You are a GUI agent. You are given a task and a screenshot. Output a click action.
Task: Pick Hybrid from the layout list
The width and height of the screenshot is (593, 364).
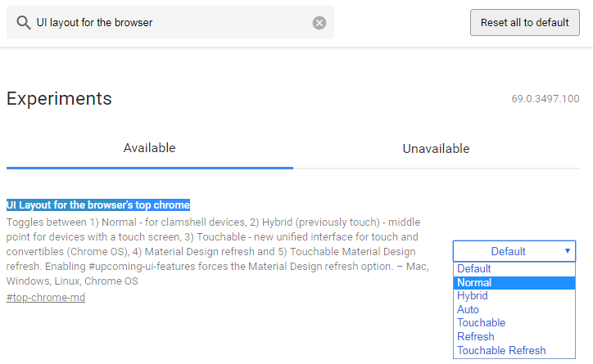[473, 296]
